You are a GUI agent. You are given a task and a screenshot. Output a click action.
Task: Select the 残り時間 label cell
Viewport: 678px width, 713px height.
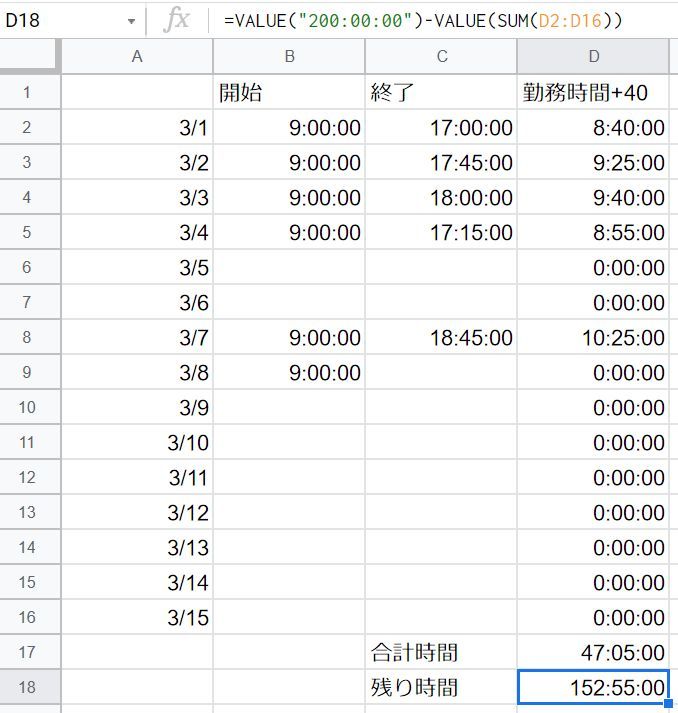pos(441,688)
